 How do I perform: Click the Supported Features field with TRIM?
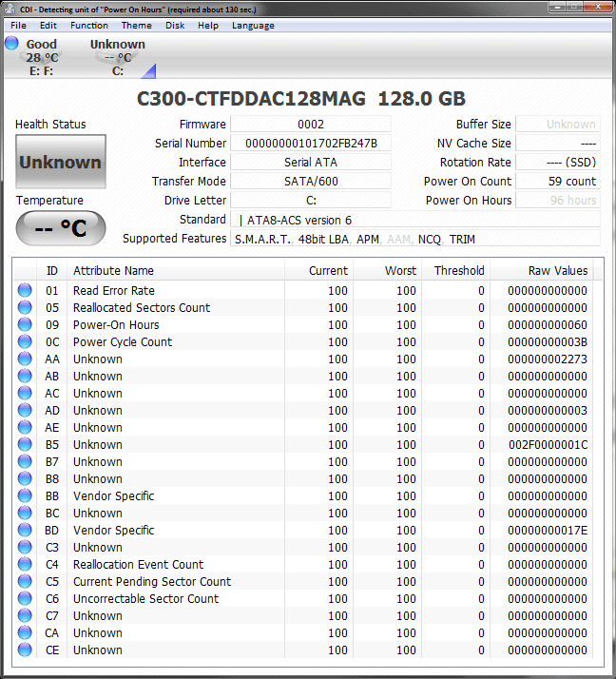[x=415, y=239]
